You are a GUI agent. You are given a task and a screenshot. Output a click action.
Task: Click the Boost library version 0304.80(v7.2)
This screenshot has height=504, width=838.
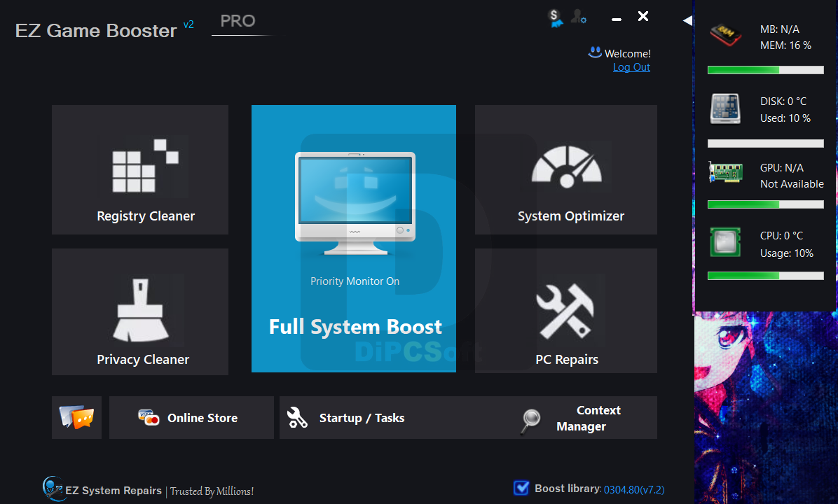pyautogui.click(x=634, y=489)
